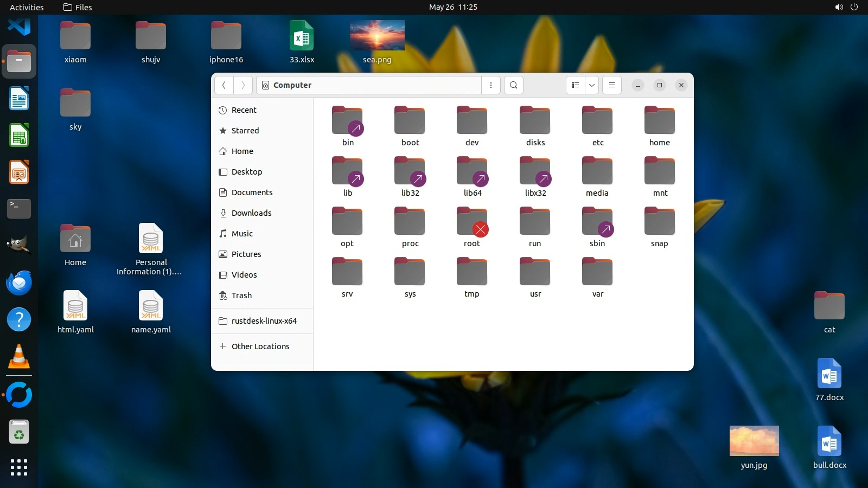Image resolution: width=868 pixels, height=488 pixels.
Task: Click the Computer location path field
Action: (369, 85)
